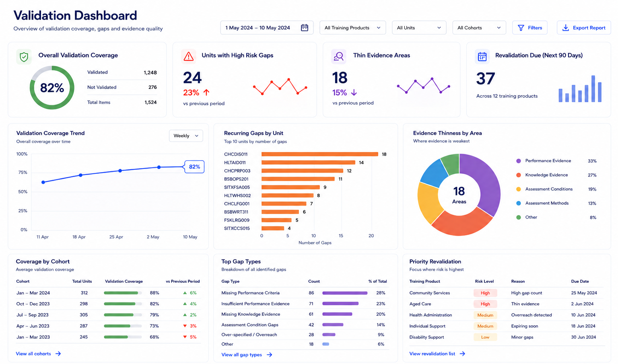Click the download icon on Export Report

(x=565, y=28)
